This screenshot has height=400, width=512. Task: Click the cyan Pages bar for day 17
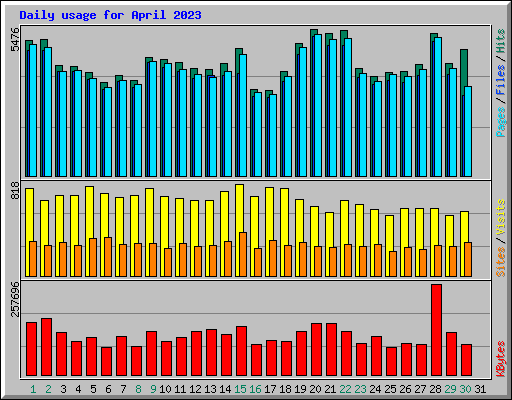pyautogui.click(x=273, y=135)
